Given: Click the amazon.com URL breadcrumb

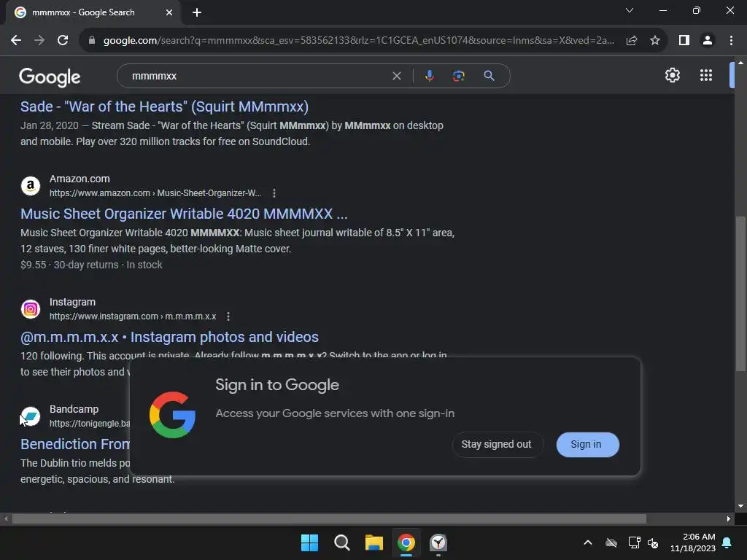Looking at the screenshot, I should 155,193.
